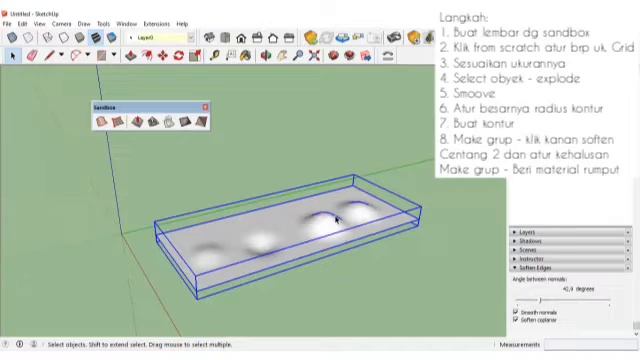This screenshot has height=360, width=640.
Task: Expand the Scenes tray panel
Action: coord(570,250)
